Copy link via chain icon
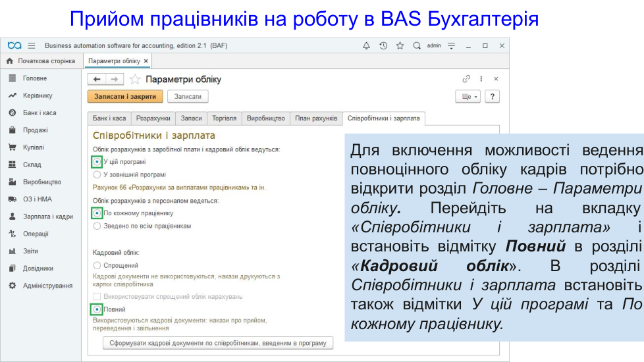Viewport: 644px width, 362px height. coord(466,79)
